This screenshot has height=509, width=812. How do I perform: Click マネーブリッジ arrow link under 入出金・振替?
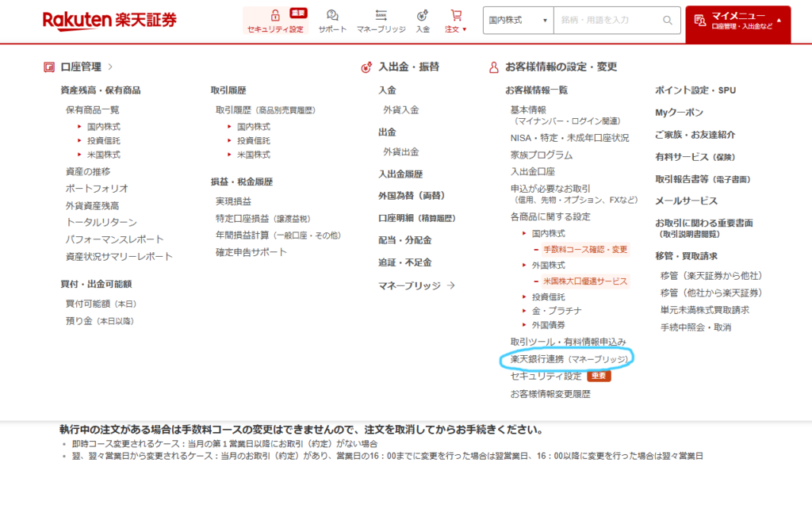[416, 285]
